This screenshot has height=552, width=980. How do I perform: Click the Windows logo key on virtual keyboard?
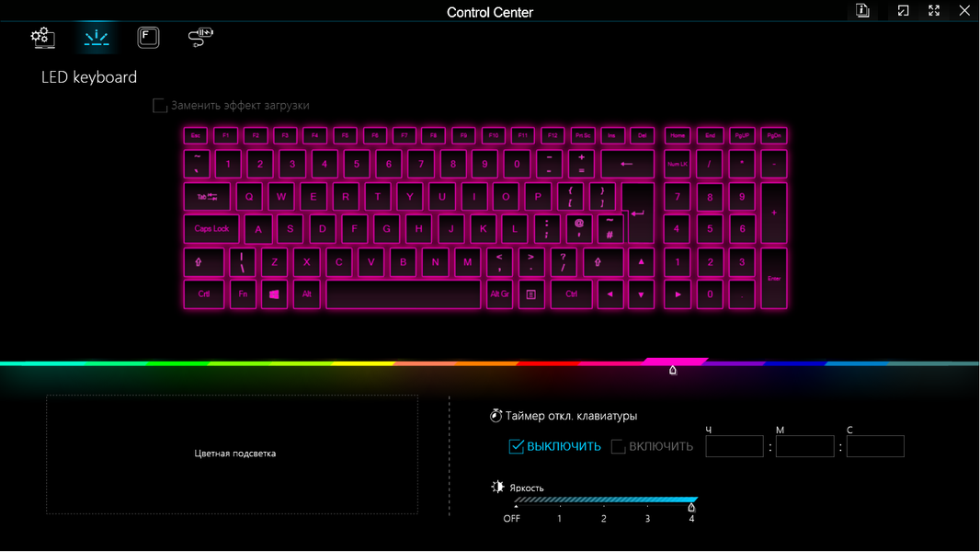(x=274, y=294)
